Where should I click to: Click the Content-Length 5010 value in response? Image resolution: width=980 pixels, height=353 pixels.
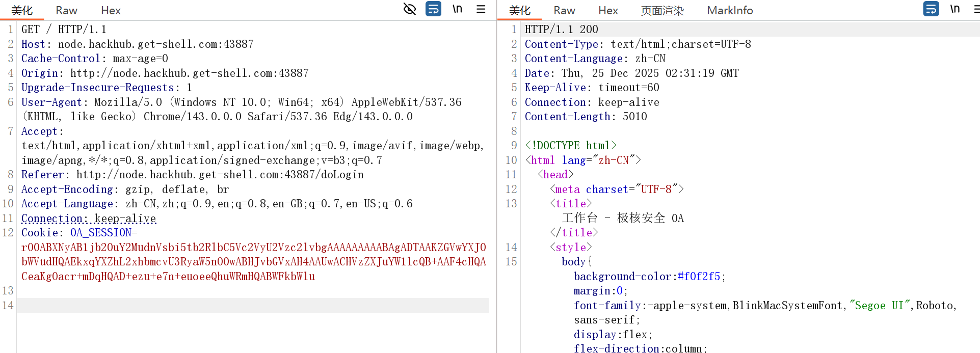(x=634, y=117)
